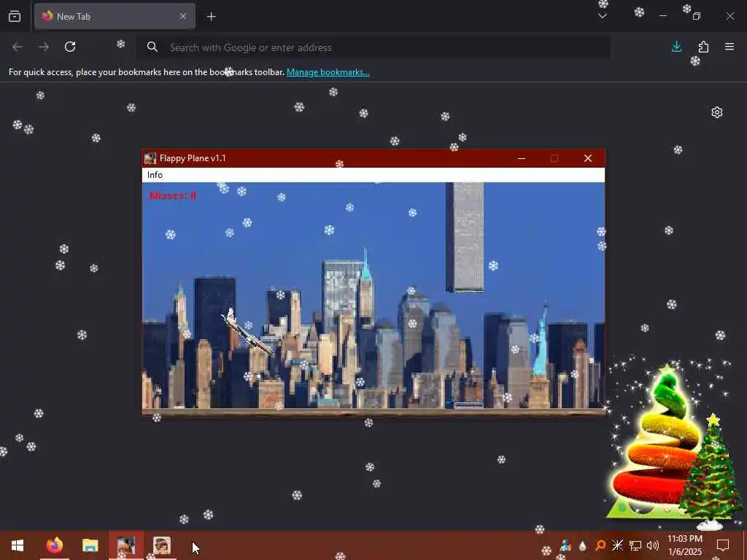Click the airplane in the Flappy Plane game
This screenshot has width=747, height=560.
[247, 332]
